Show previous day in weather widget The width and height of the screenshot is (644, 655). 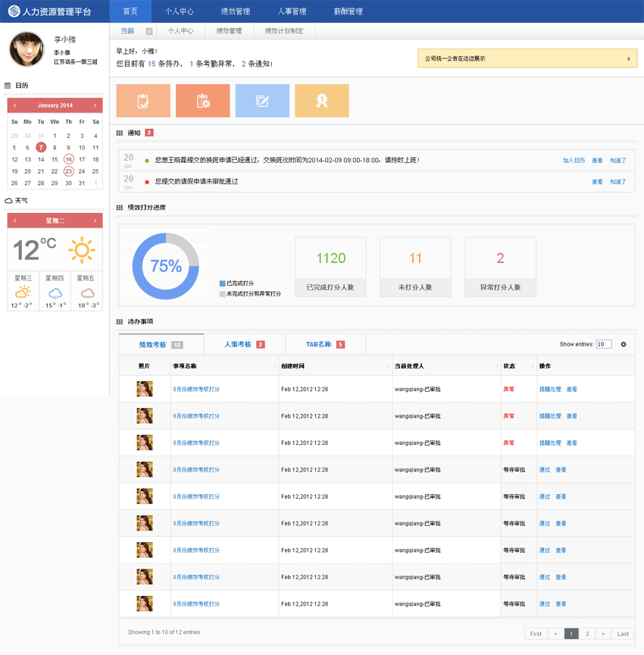click(x=15, y=221)
